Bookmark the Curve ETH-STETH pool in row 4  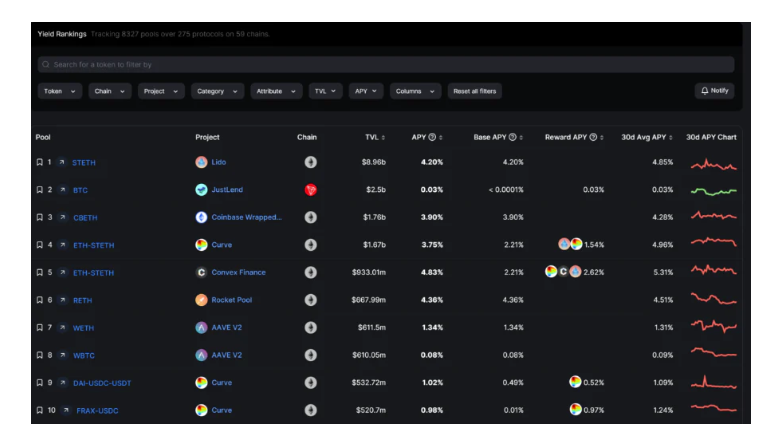39,245
